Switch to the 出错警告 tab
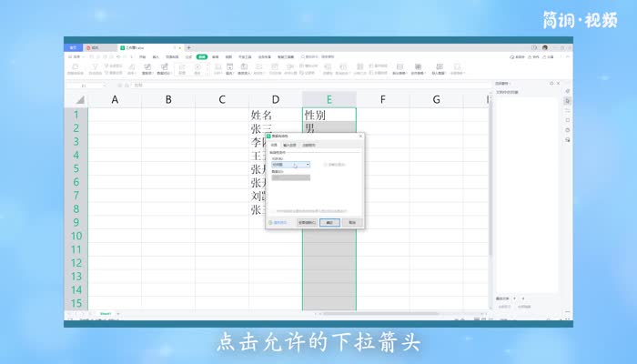This screenshot has width=637, height=364. pyautogui.click(x=309, y=145)
